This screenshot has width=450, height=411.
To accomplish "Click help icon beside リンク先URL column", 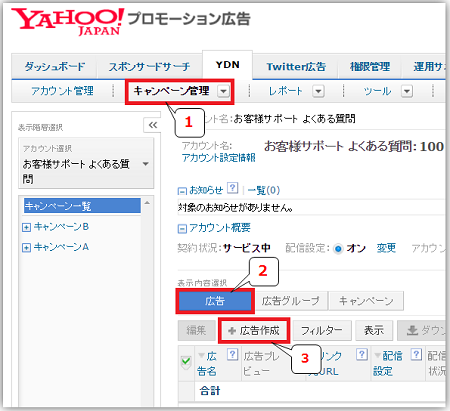I will (361, 354).
